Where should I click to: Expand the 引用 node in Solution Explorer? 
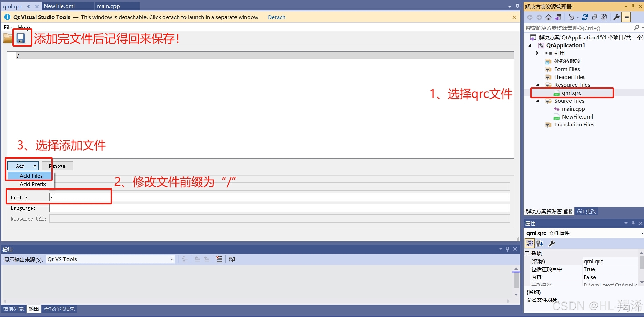(537, 53)
